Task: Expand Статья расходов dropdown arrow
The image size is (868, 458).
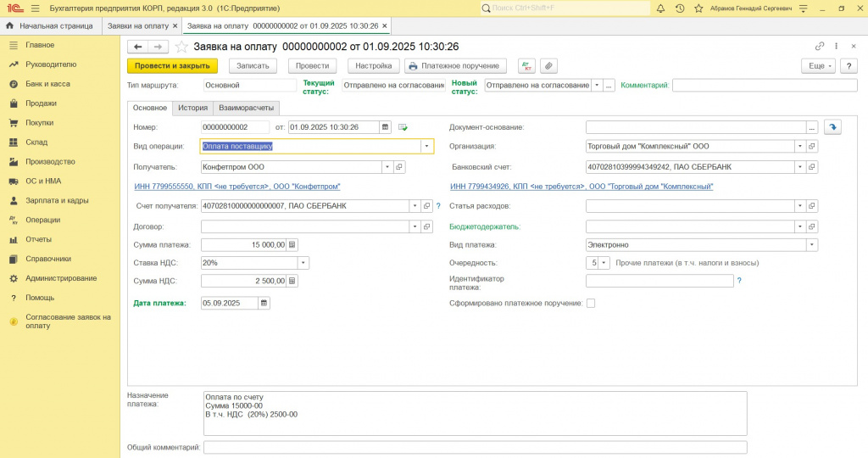Action: pyautogui.click(x=800, y=206)
